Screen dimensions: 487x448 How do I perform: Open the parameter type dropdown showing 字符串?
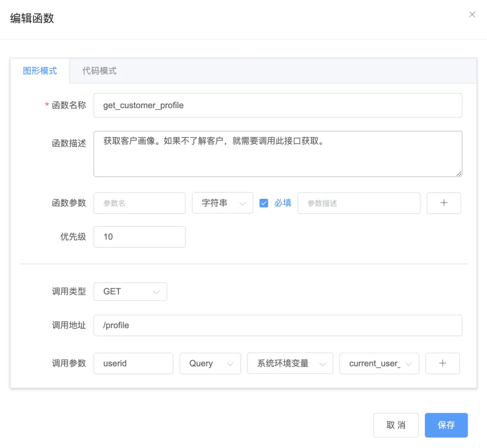click(x=222, y=203)
